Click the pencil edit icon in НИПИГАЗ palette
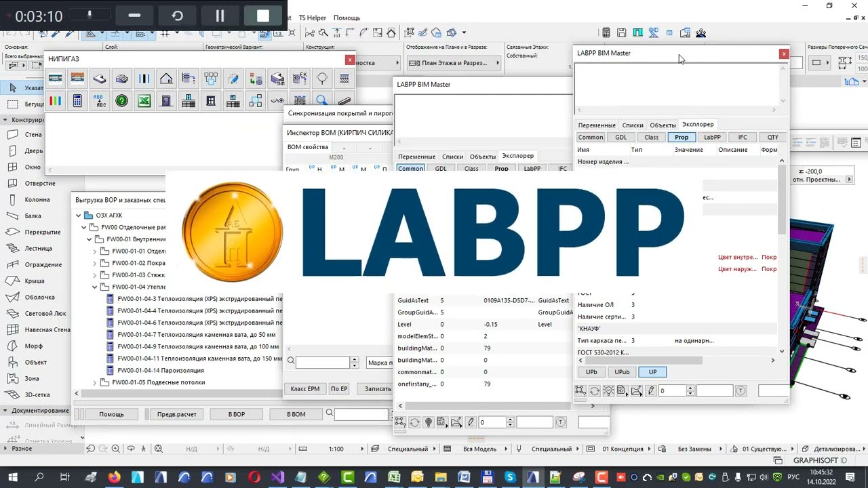The image size is (868, 488). coord(233,79)
